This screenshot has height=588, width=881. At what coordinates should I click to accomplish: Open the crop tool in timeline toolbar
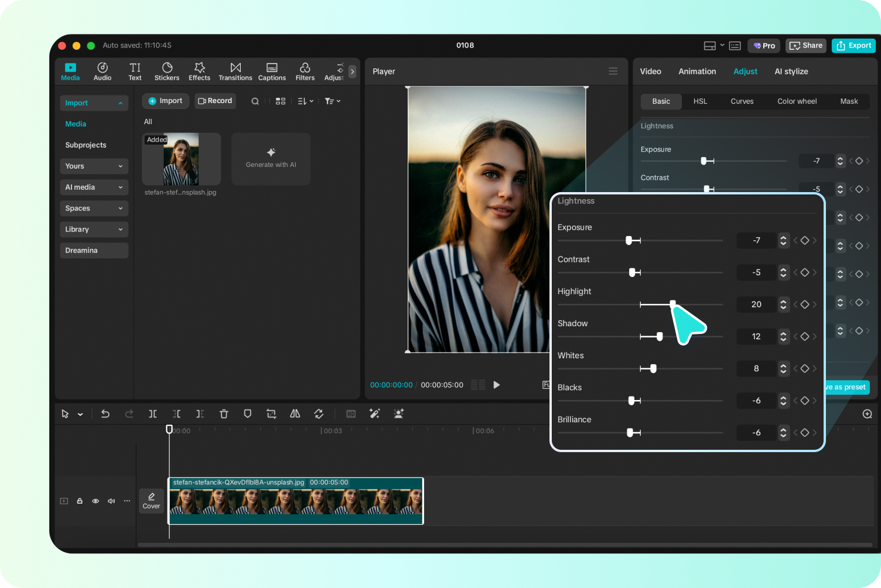click(x=271, y=414)
